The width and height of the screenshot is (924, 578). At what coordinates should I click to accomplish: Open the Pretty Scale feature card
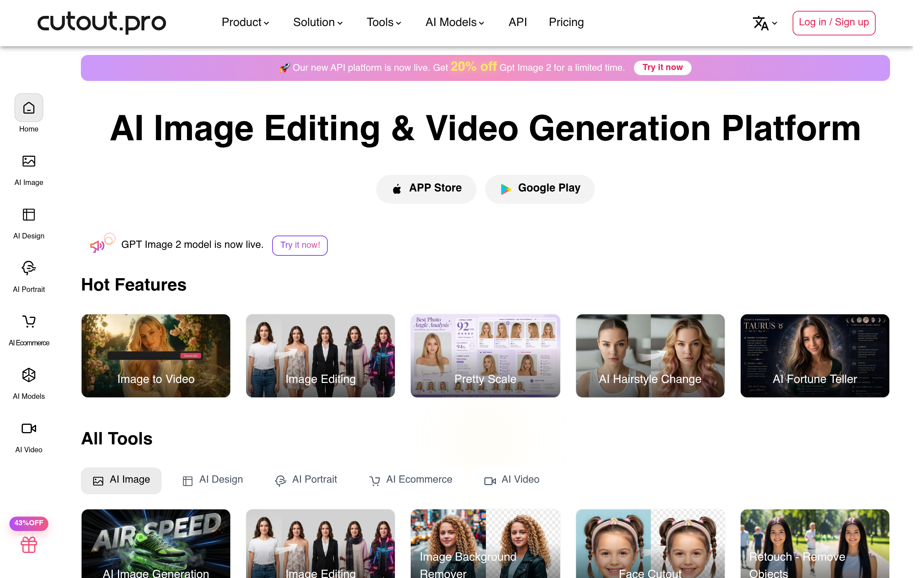[x=485, y=355]
